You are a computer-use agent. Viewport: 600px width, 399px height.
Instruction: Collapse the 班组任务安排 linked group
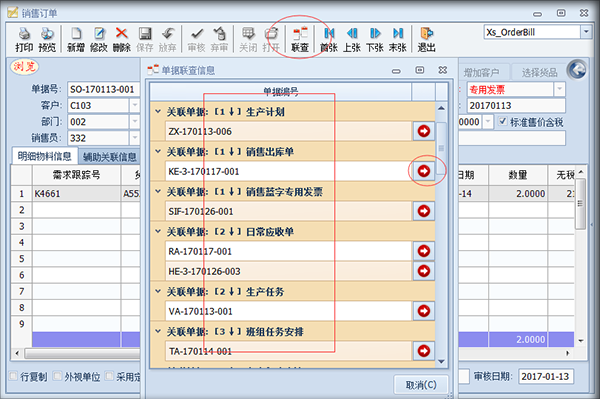click(158, 331)
